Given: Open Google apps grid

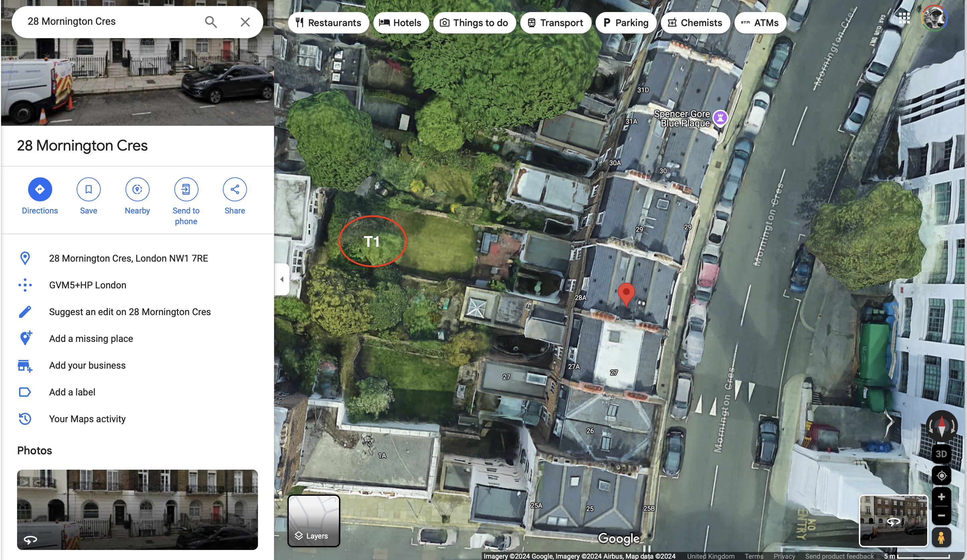Looking at the screenshot, I should (904, 18).
